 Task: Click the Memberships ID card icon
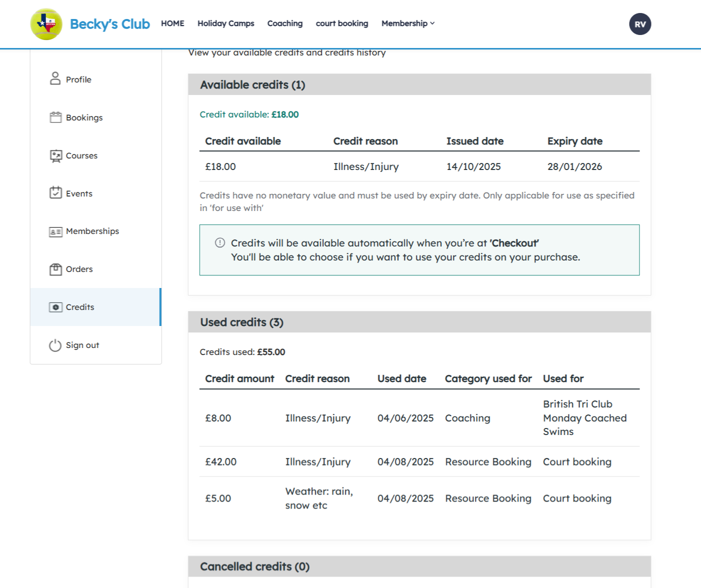pos(56,231)
